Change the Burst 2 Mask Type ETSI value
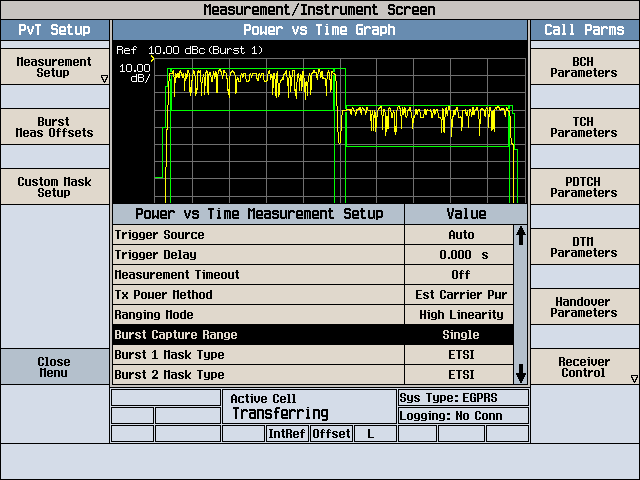 tap(459, 375)
